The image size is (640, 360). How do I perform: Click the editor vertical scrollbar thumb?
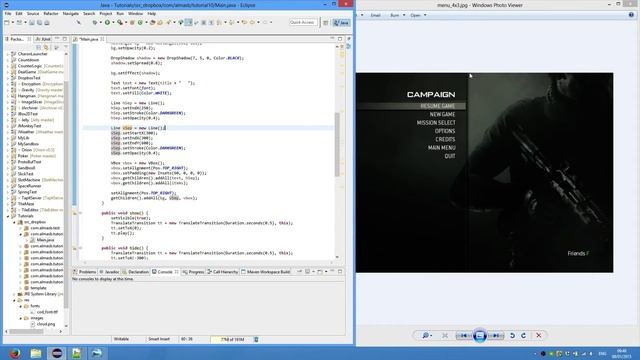[x=337, y=144]
